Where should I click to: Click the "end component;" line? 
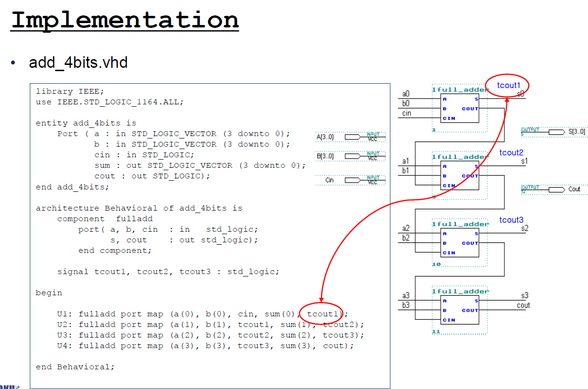point(115,250)
